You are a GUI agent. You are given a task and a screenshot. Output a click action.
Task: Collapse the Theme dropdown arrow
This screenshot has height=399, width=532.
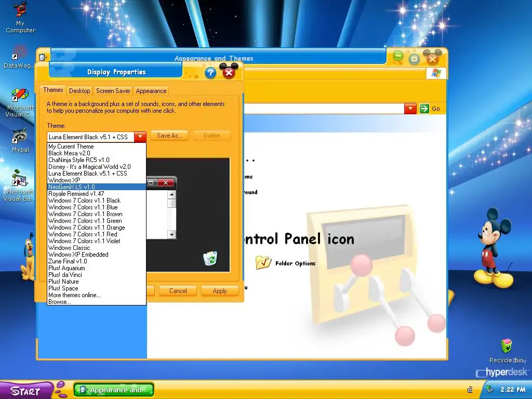click(x=140, y=137)
